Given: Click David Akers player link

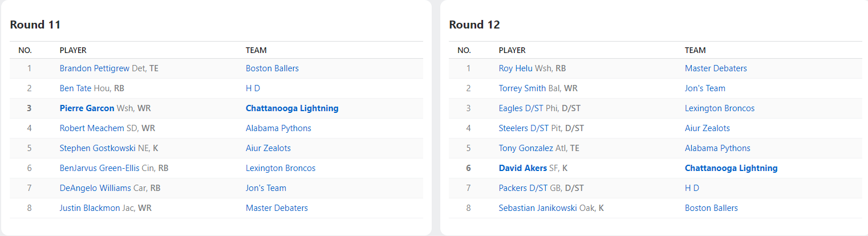Looking at the screenshot, I should 522,168.
